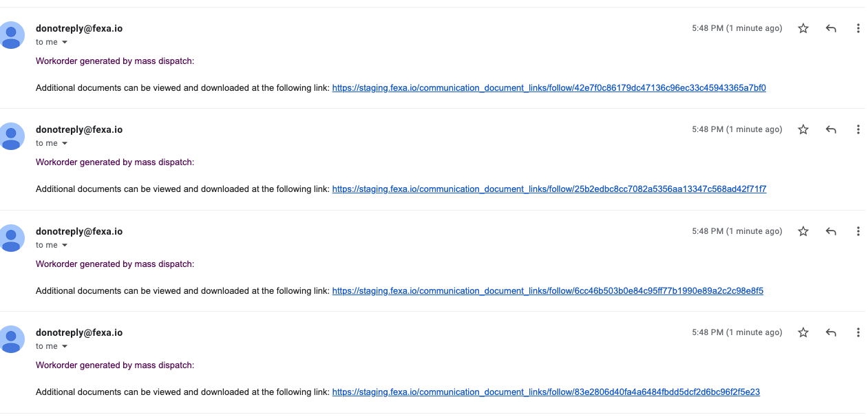This screenshot has width=868, height=417.
Task: Expand recipient details of first email
Action: (x=65, y=43)
